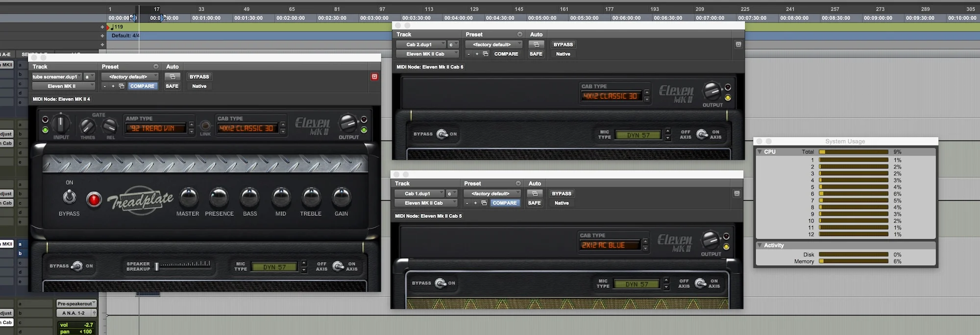Screen dimensions: 980x335
Task: Open automation enable dialog in Cab 2.dup1 window
Action: (x=537, y=44)
